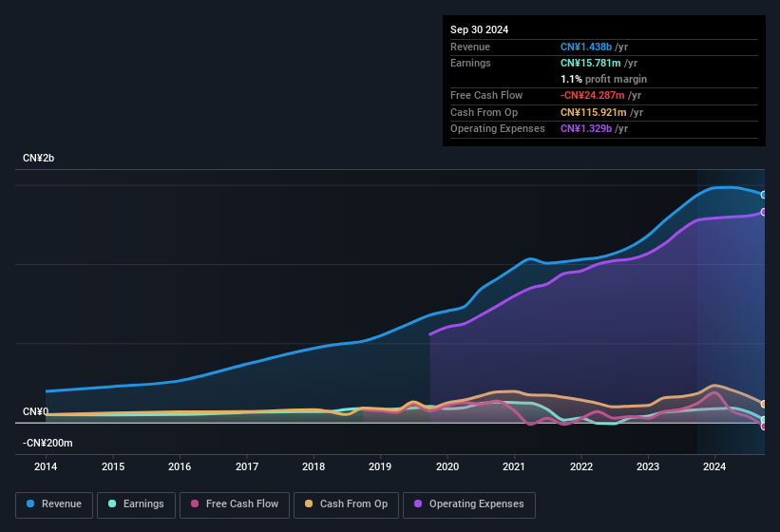
Task: Click the 2022 x-axis label
Action: pyautogui.click(x=581, y=466)
